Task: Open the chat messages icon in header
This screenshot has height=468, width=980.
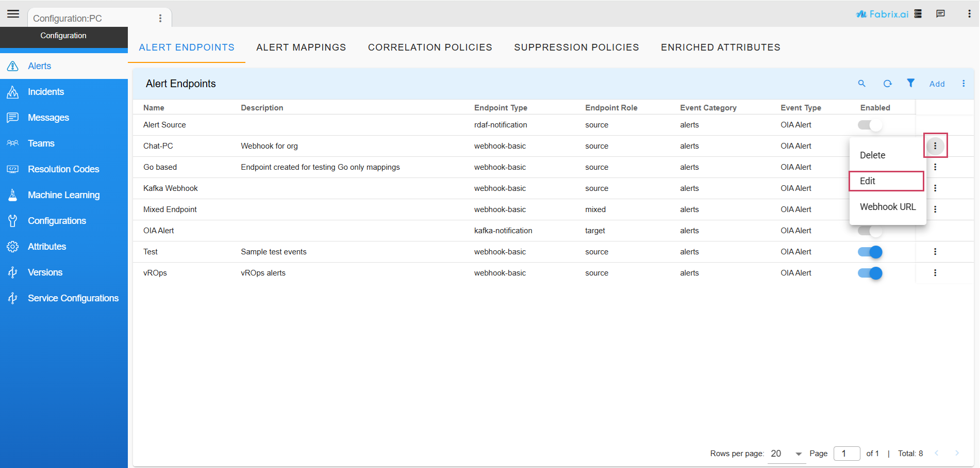Action: pos(940,14)
